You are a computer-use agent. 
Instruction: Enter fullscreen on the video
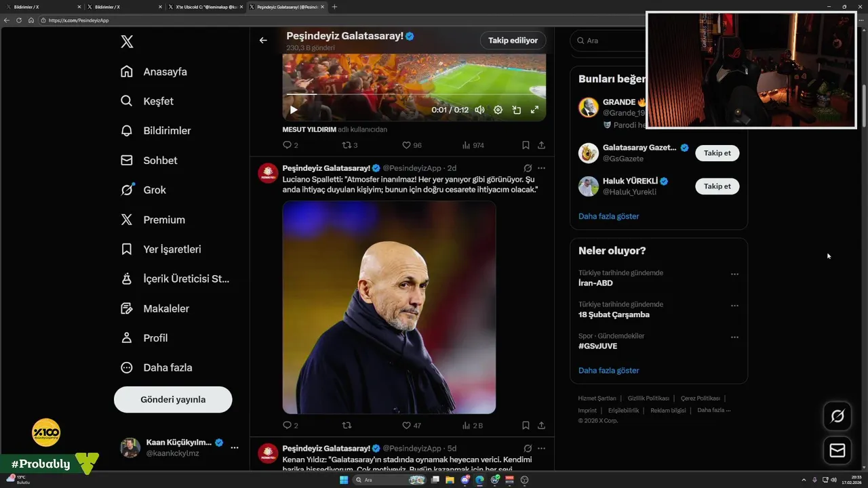tap(534, 110)
